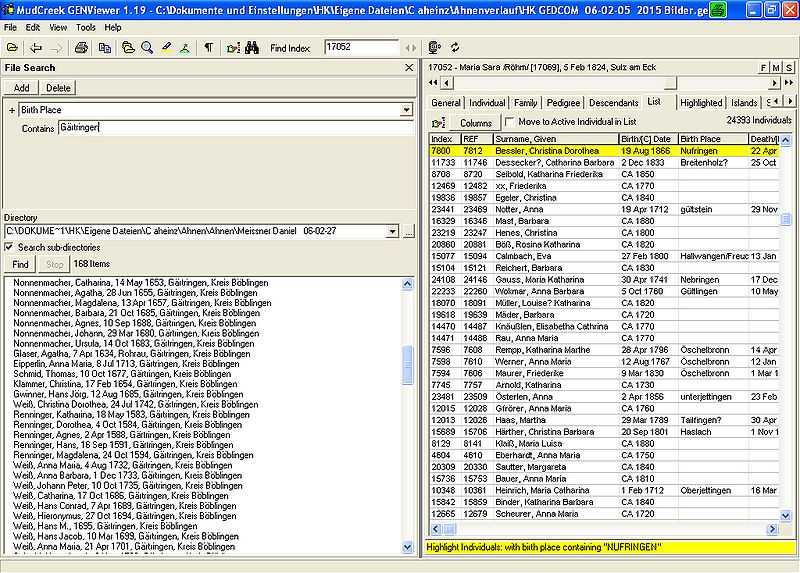
Task: Click the back arrow navigation icon
Action: point(36,47)
